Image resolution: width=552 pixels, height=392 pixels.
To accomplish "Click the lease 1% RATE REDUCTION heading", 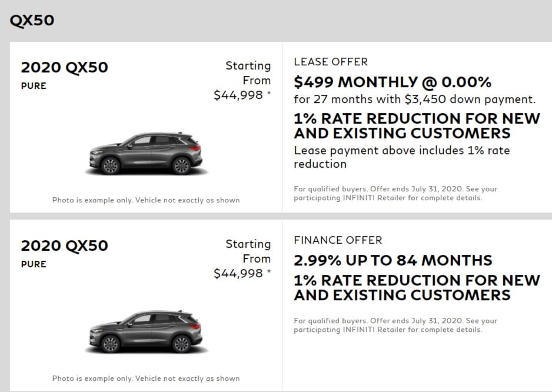I will tap(417, 126).
